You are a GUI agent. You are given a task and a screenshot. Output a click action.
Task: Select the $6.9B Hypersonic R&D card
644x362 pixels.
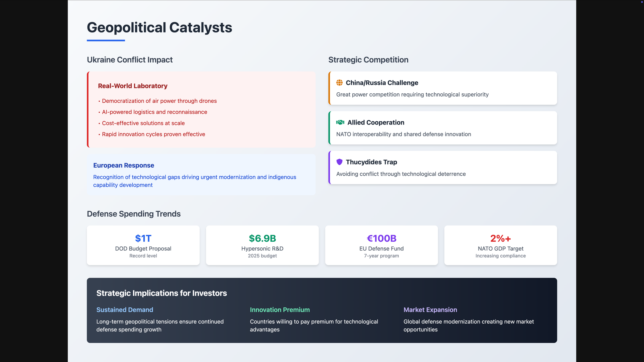(x=262, y=246)
